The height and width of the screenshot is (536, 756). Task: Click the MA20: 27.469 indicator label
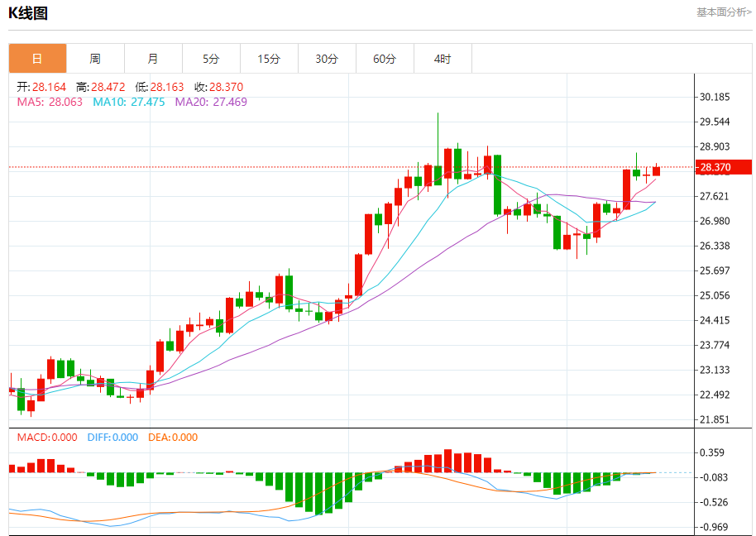pos(211,102)
